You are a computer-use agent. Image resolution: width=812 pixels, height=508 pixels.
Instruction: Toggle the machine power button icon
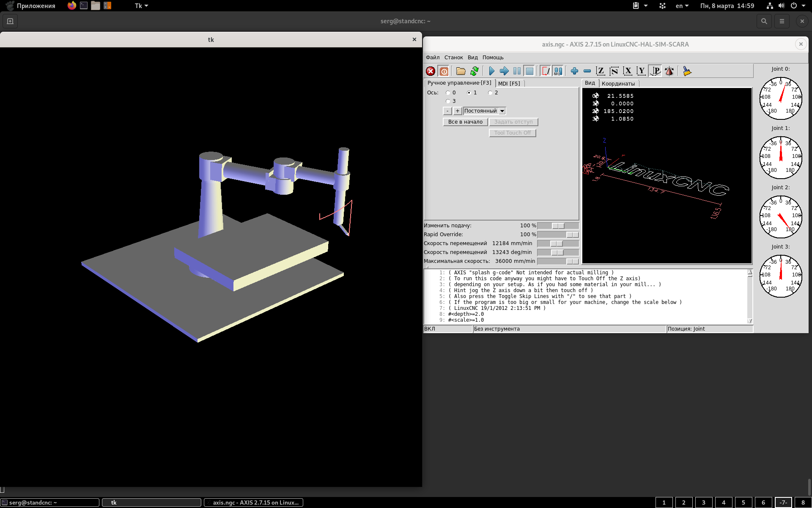coord(444,71)
